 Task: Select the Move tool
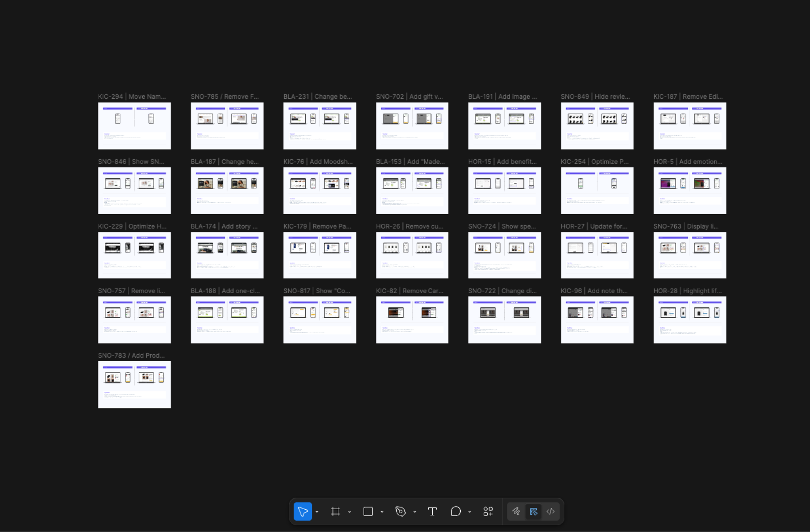click(x=303, y=511)
